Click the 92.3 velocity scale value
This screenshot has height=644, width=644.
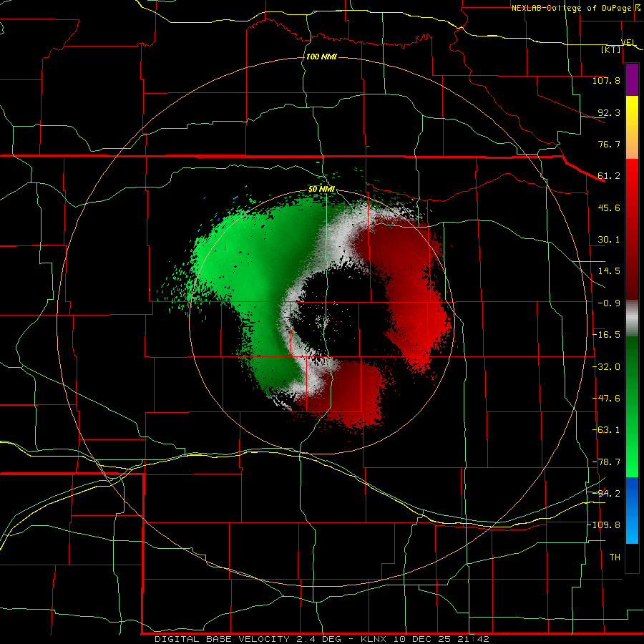click(x=609, y=112)
